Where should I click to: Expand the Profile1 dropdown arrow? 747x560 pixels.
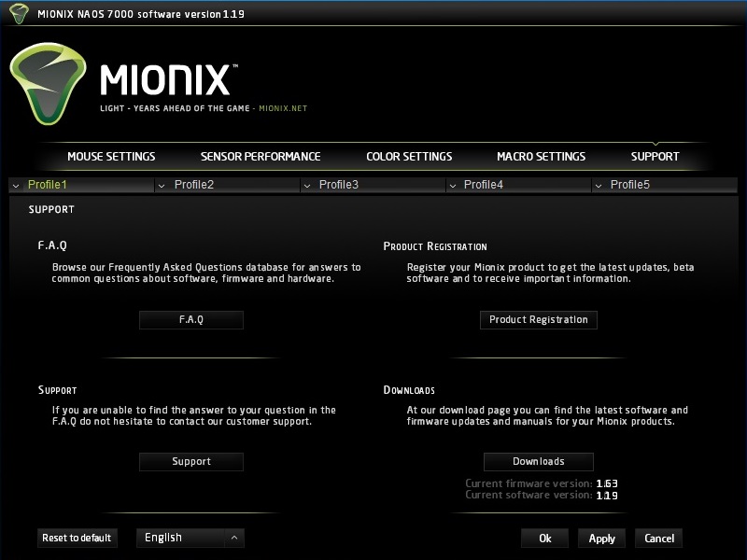pyautogui.click(x=17, y=186)
